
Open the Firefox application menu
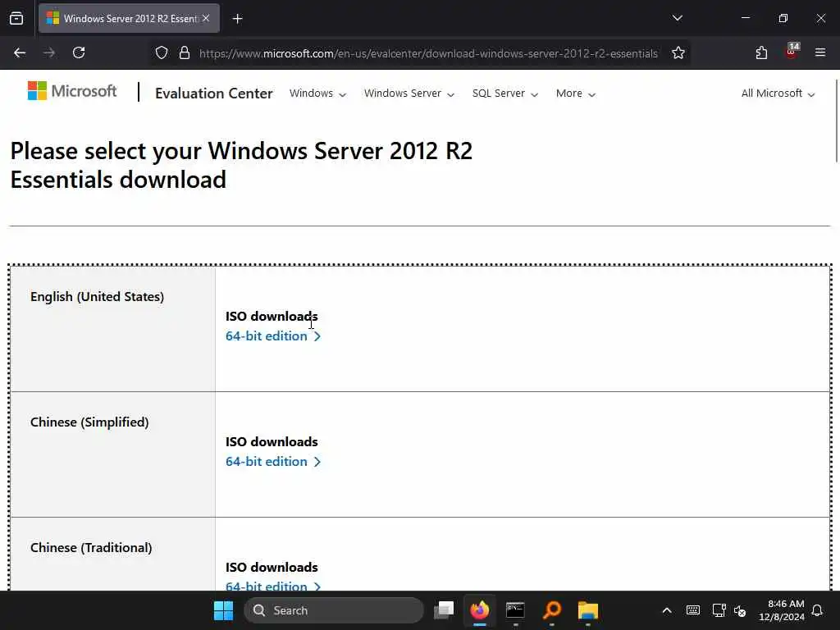click(820, 52)
